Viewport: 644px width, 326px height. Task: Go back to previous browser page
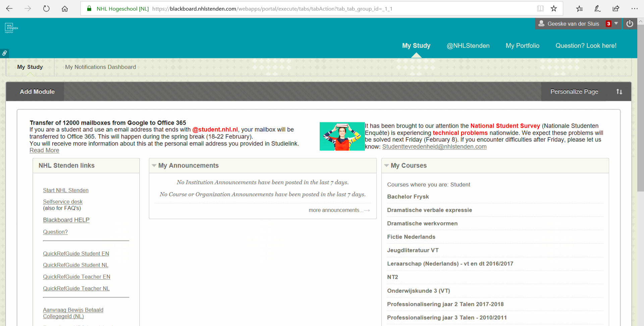[x=9, y=9]
